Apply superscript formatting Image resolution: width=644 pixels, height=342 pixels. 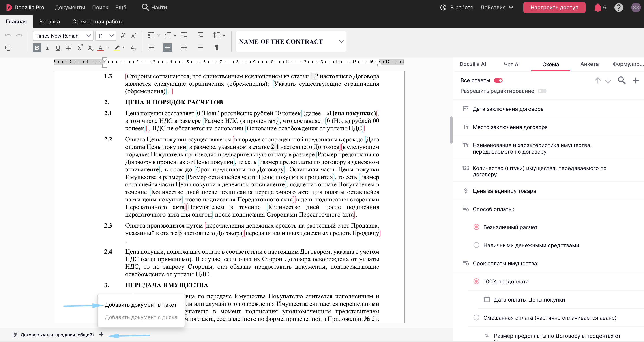pyautogui.click(x=80, y=47)
